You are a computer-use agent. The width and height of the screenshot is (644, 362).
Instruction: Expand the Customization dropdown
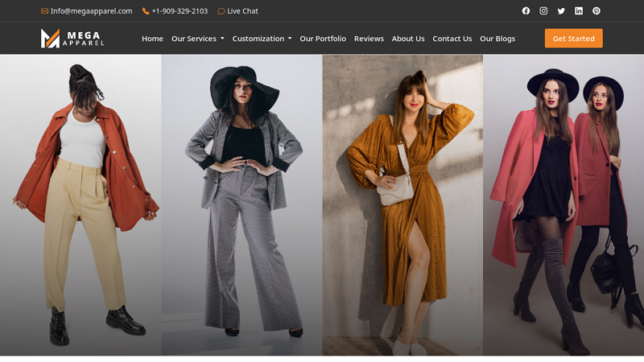262,39
